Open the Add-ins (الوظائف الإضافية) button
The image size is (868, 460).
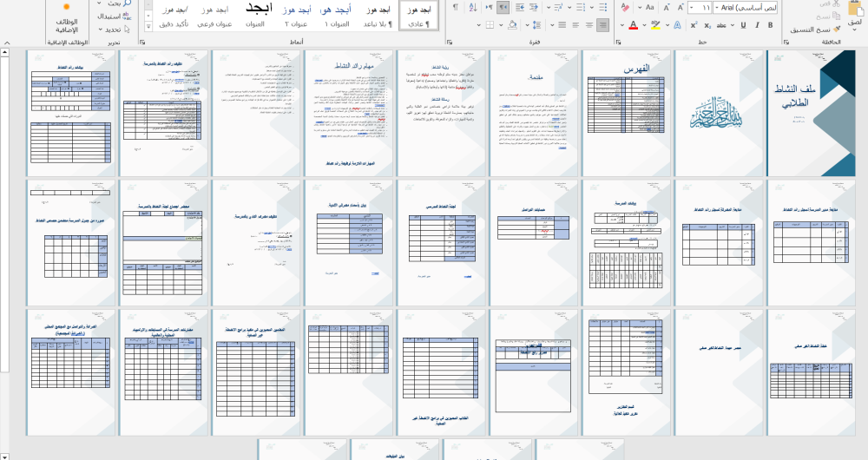pyautogui.click(x=67, y=19)
